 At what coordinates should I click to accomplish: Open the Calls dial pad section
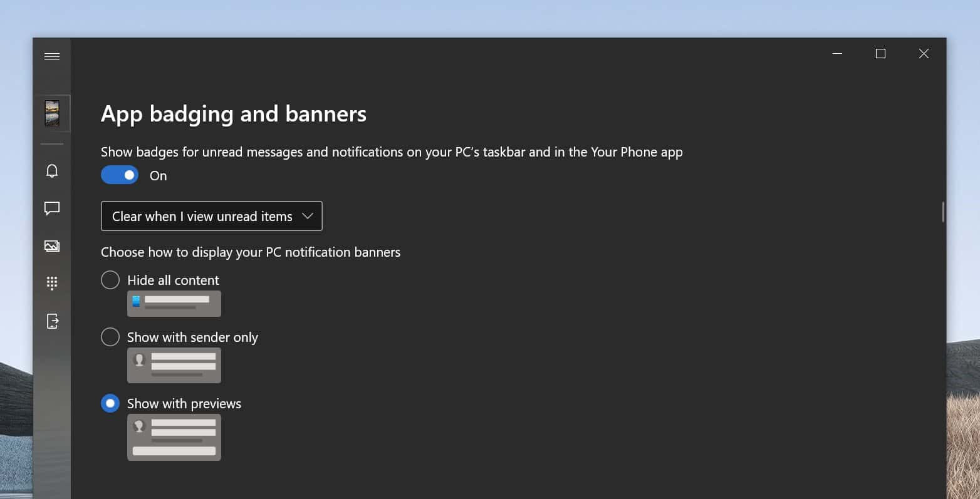click(52, 283)
